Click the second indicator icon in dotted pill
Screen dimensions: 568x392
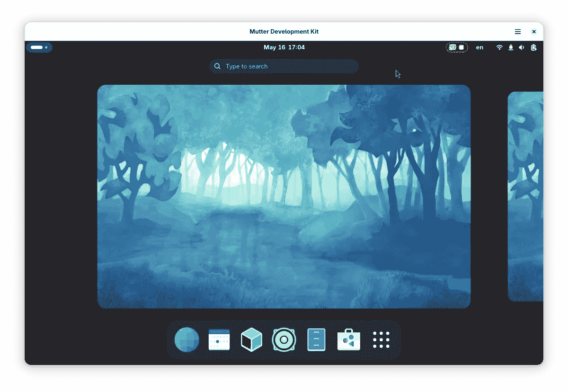[x=461, y=47]
